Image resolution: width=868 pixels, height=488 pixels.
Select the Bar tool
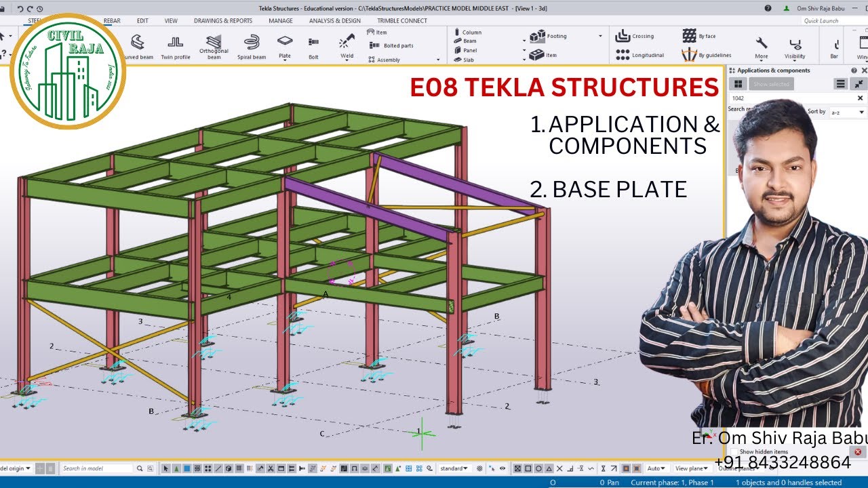(834, 47)
